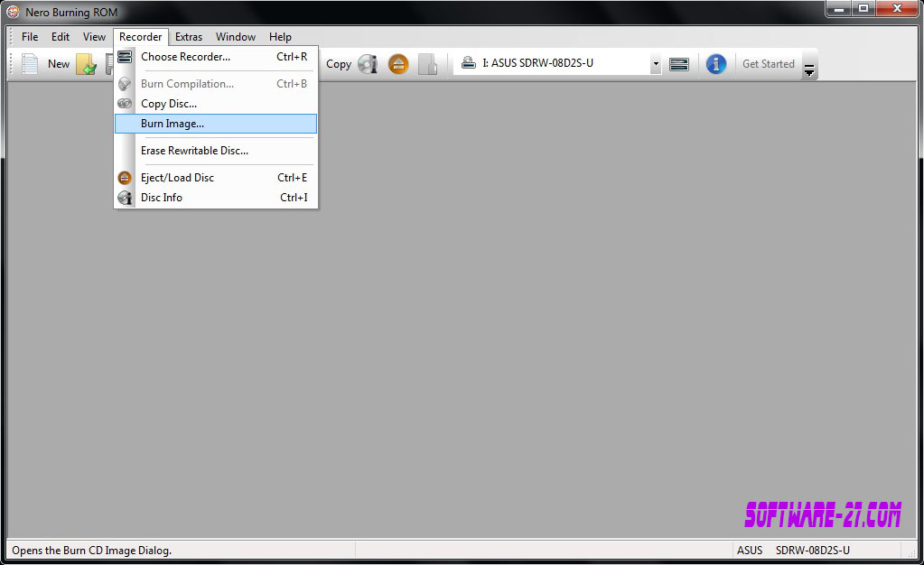Screen dimensions: 924x565
Task: Select the ASUS SDRW-08D2S-U drive combo box
Action: click(557, 63)
